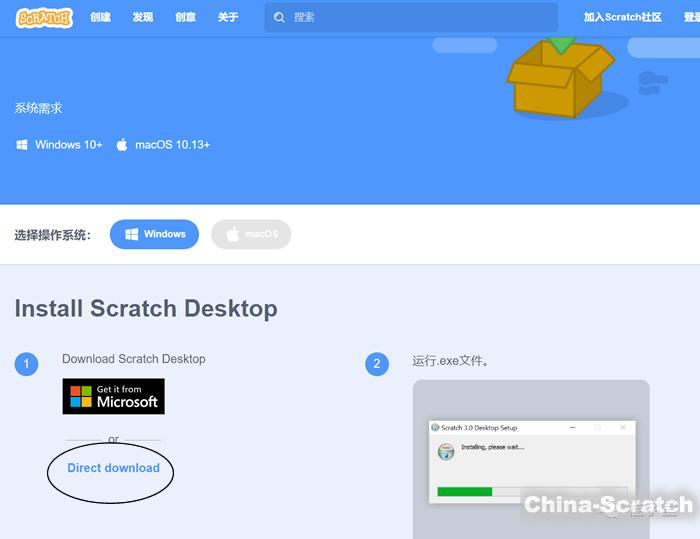Click the Scratch logo in the header

pyautogui.click(x=45, y=18)
